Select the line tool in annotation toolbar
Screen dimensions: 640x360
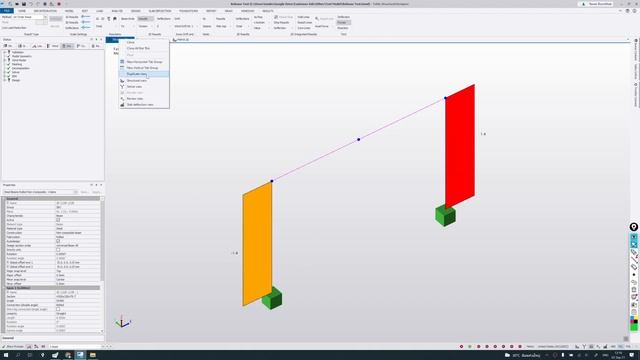click(x=634, y=260)
